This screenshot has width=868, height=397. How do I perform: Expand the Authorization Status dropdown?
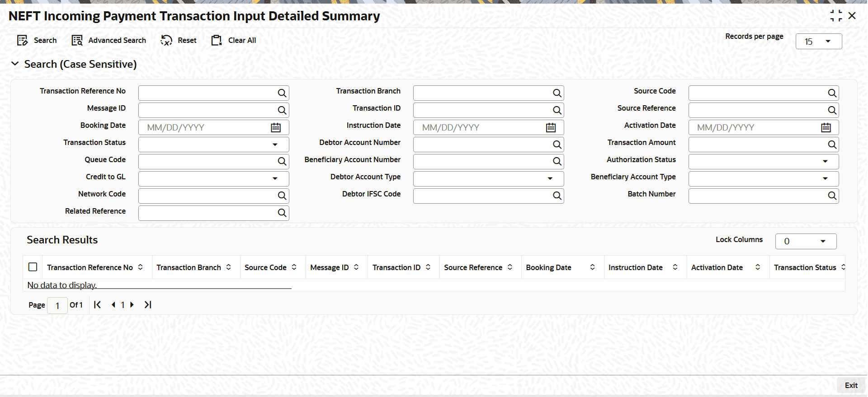[825, 162]
